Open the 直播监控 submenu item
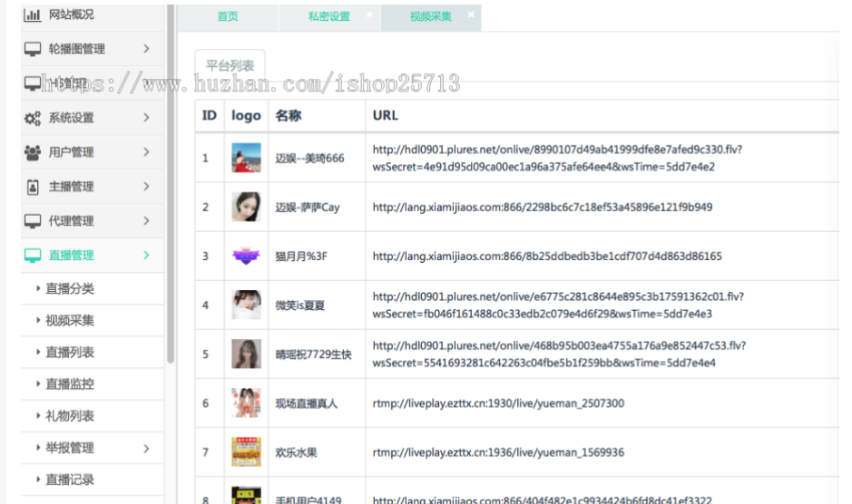Screen dimensions: 852x504 (x=70, y=384)
